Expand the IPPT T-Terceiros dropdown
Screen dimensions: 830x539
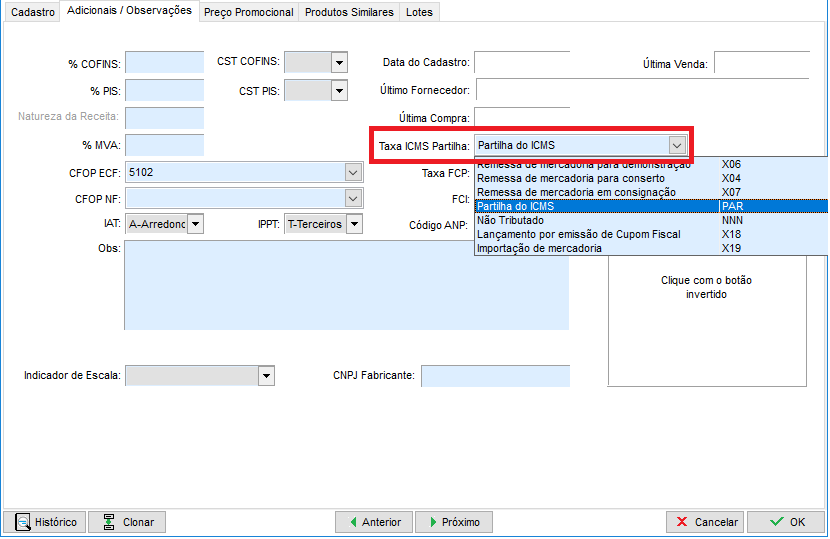(354, 224)
